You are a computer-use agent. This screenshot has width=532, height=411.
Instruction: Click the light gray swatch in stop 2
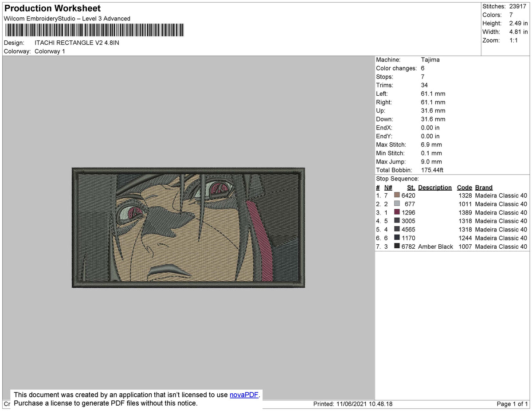pos(396,204)
